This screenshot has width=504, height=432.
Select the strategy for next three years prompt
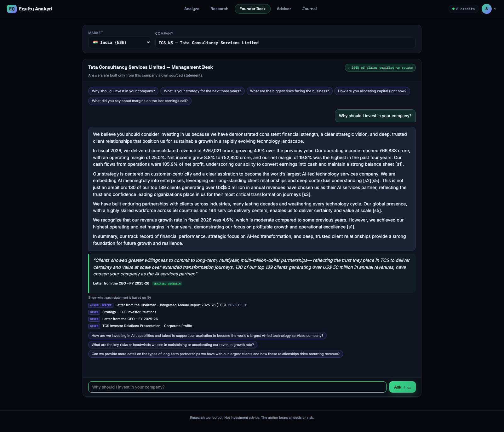point(203,91)
